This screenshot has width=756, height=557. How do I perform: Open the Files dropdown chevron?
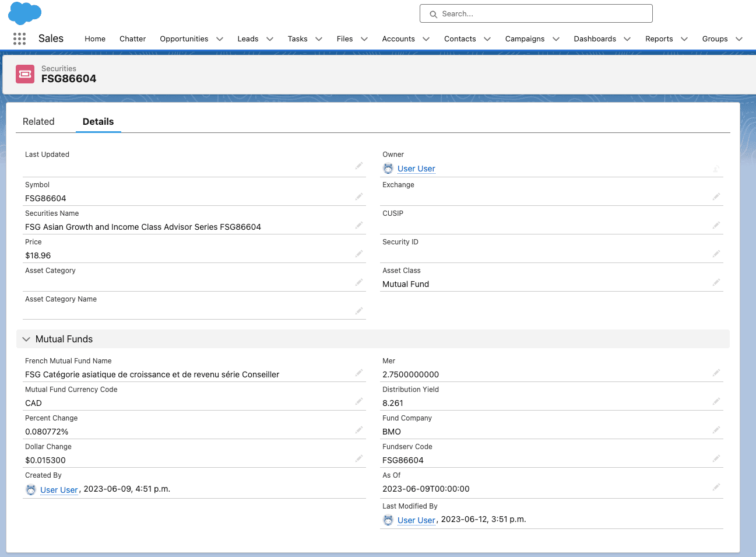[364, 39]
